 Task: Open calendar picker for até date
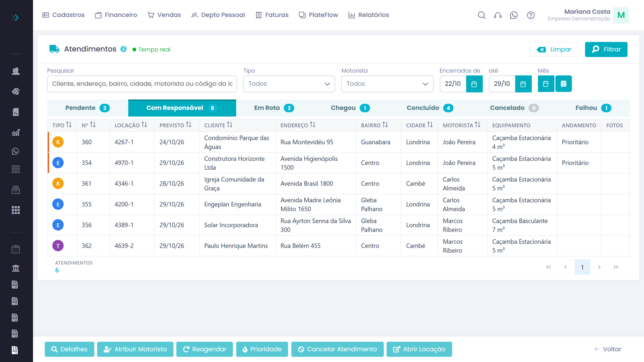[x=523, y=84]
